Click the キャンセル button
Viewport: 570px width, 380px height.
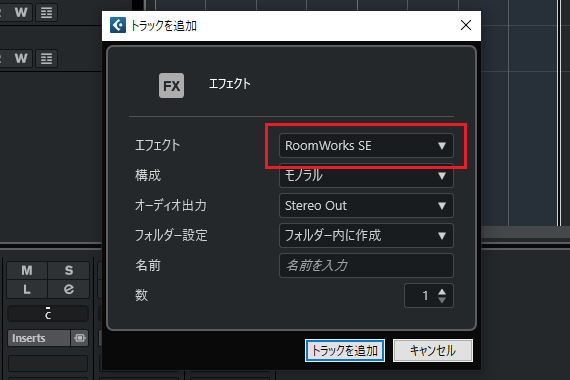[x=433, y=351]
